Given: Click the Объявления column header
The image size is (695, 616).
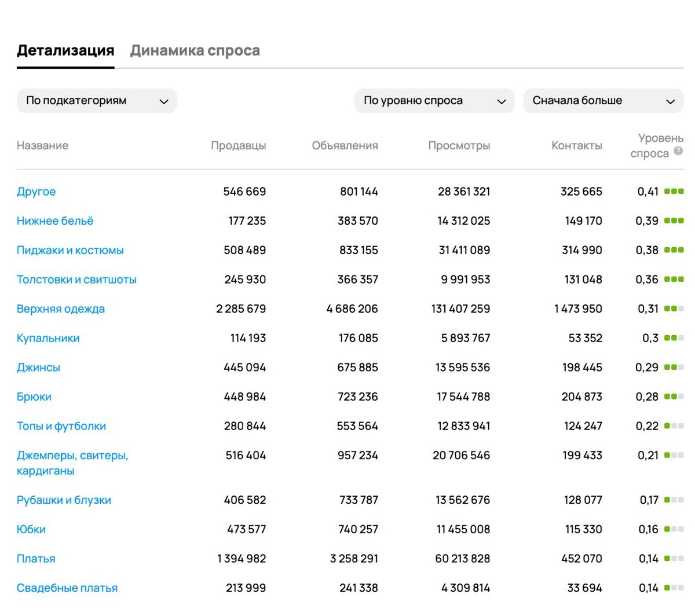Looking at the screenshot, I should pos(345,146).
